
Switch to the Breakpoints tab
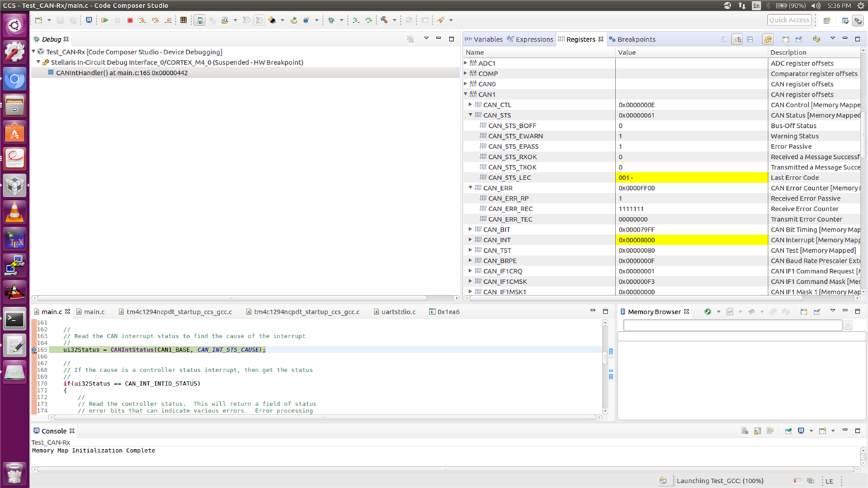pos(632,40)
